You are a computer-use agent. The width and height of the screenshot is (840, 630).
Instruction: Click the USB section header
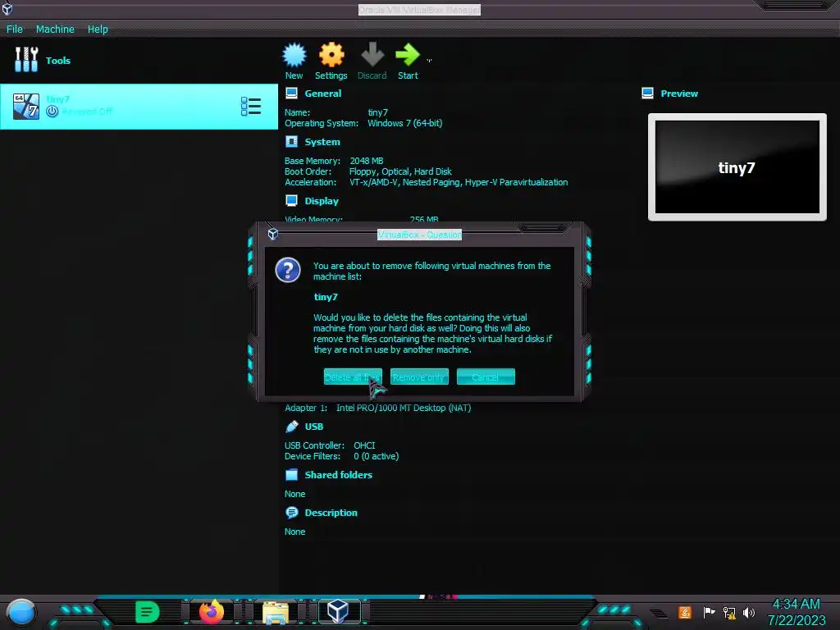[x=314, y=427]
